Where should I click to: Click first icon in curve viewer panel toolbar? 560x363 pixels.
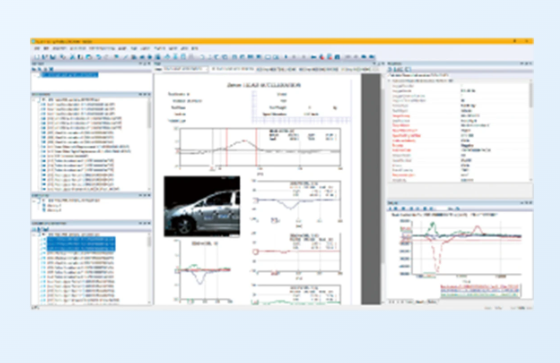coord(391,208)
